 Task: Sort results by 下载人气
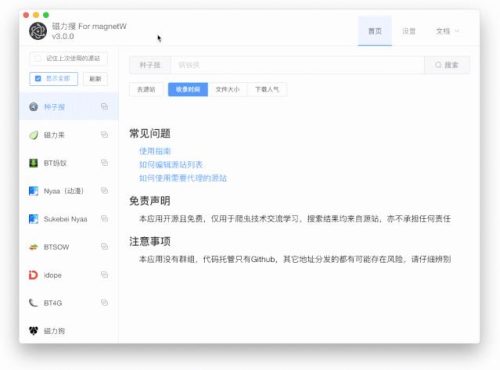click(x=267, y=89)
